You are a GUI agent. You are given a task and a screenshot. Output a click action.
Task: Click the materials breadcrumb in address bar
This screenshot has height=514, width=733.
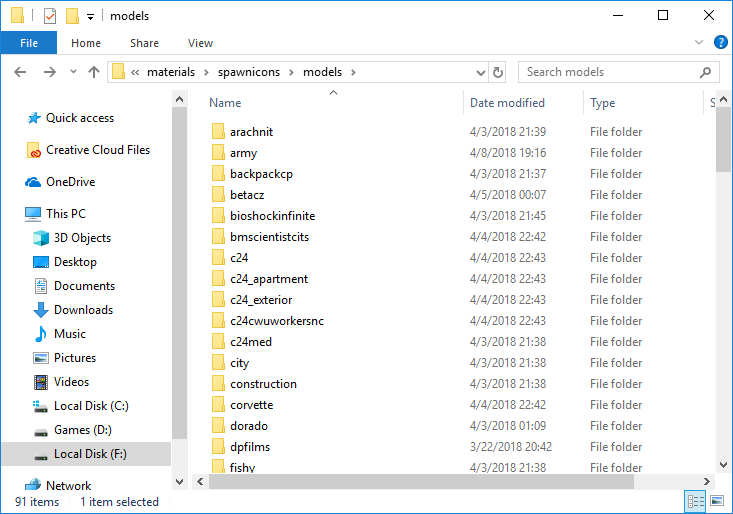[x=171, y=72]
